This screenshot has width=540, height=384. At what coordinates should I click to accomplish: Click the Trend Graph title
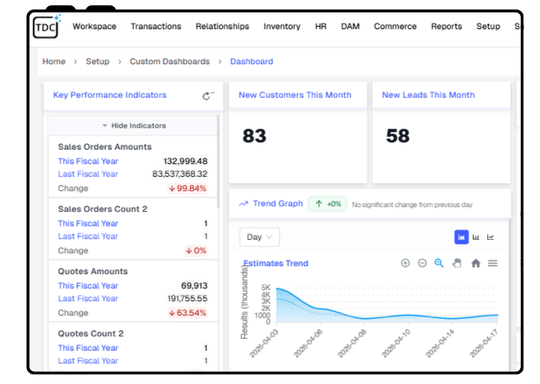click(278, 204)
